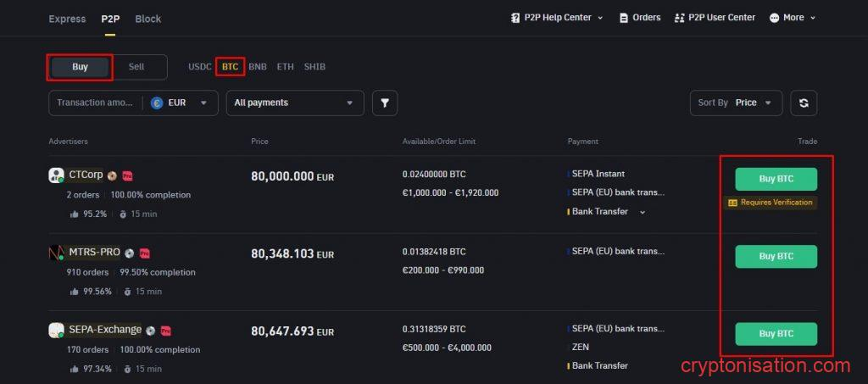
Task: Click the MTRS-PRO advertiser avatar
Action: coord(57,253)
